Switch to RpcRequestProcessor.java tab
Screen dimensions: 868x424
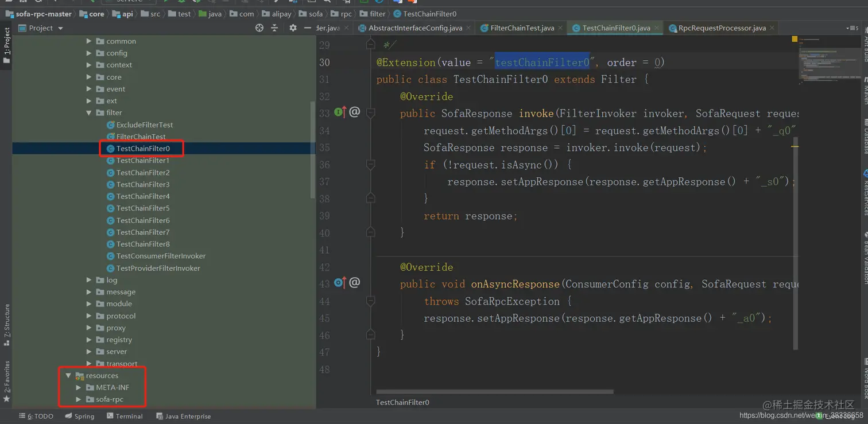click(722, 28)
